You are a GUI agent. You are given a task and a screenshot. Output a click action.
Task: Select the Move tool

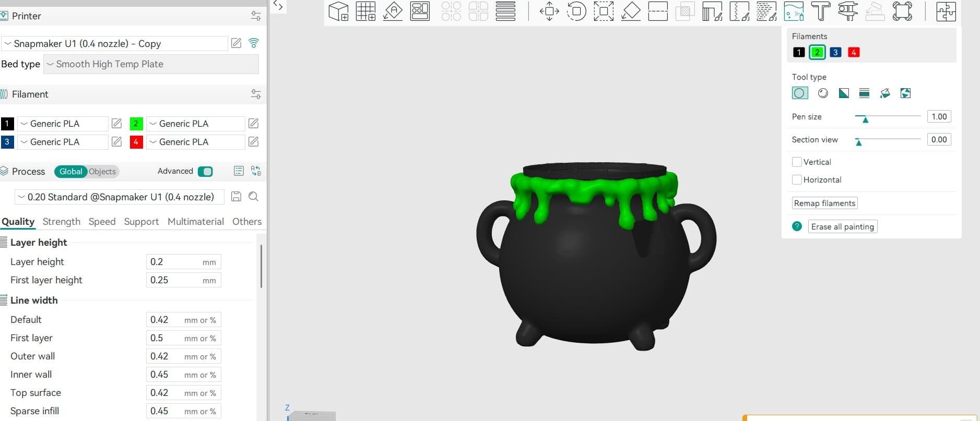(x=549, y=11)
